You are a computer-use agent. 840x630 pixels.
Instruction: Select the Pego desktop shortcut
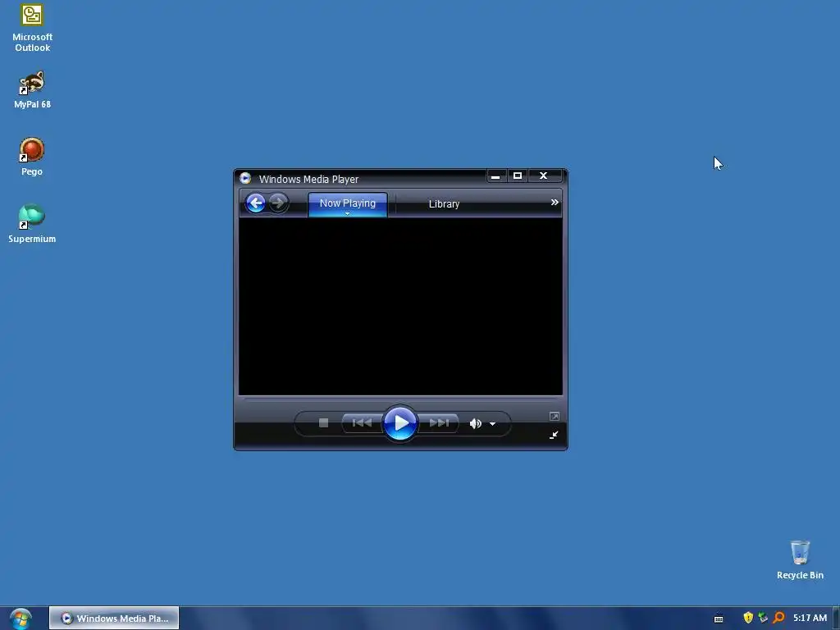point(32,157)
